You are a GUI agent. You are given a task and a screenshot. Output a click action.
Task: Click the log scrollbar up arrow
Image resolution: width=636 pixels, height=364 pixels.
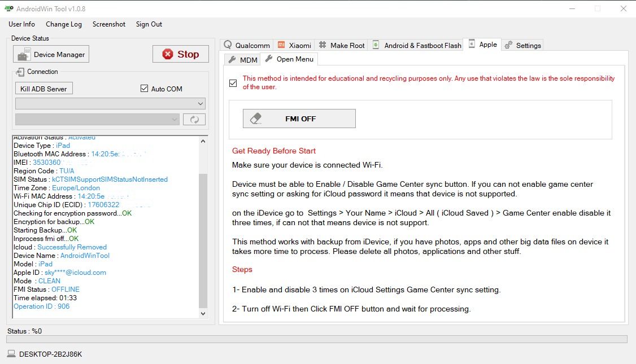click(203, 141)
